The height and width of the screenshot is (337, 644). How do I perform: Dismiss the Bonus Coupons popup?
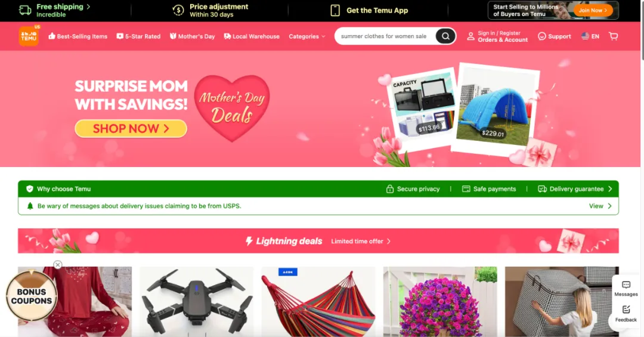pyautogui.click(x=58, y=265)
